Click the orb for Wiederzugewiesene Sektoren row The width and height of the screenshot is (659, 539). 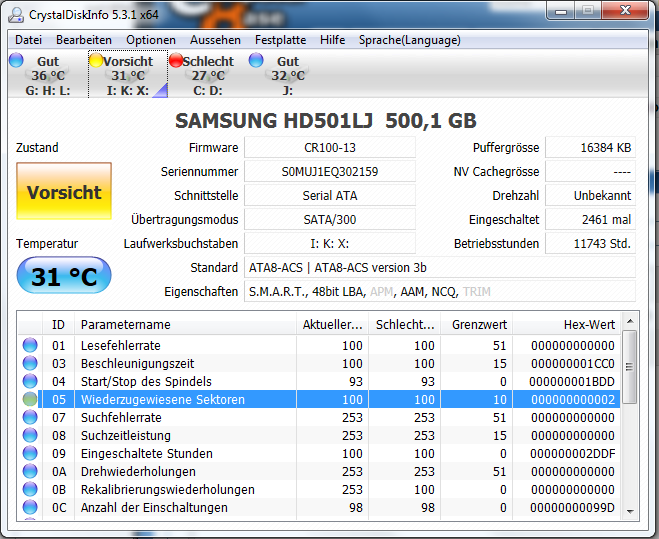point(30,399)
